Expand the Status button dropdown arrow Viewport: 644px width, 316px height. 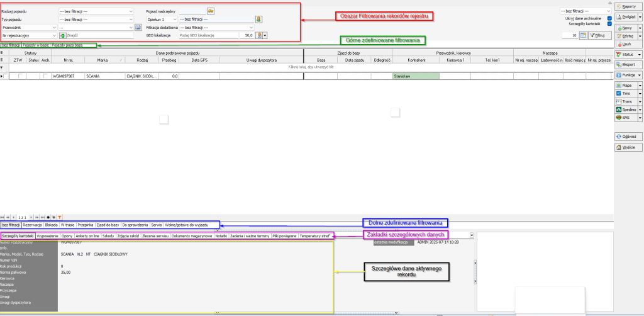point(640,55)
